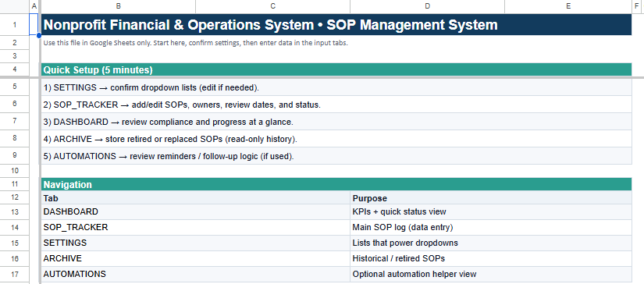Click the 'Purpose' column heading cell
Image resolution: width=644 pixels, height=284 pixels.
click(491, 198)
